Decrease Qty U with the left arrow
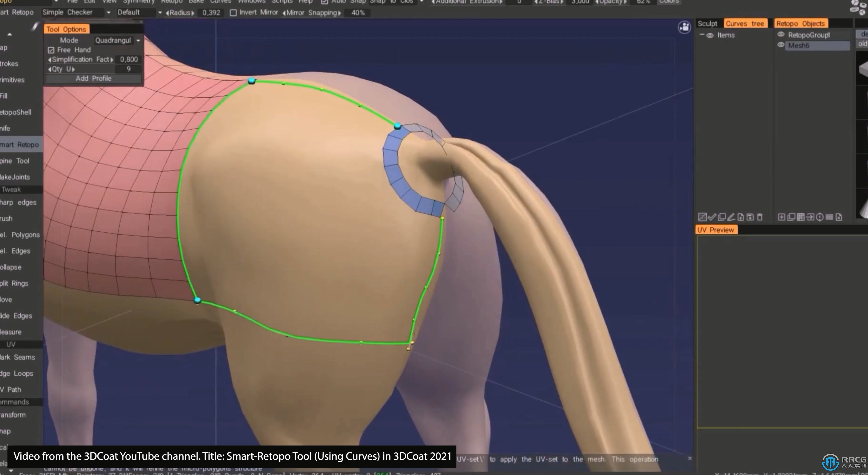 coord(50,69)
